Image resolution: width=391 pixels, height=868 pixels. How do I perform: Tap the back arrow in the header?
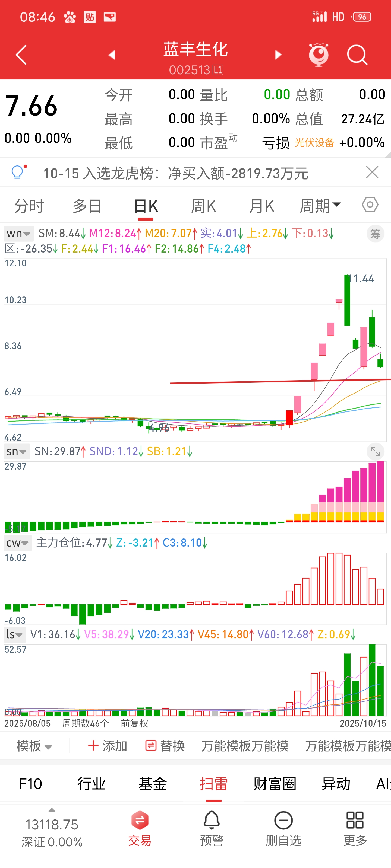pos(21,55)
